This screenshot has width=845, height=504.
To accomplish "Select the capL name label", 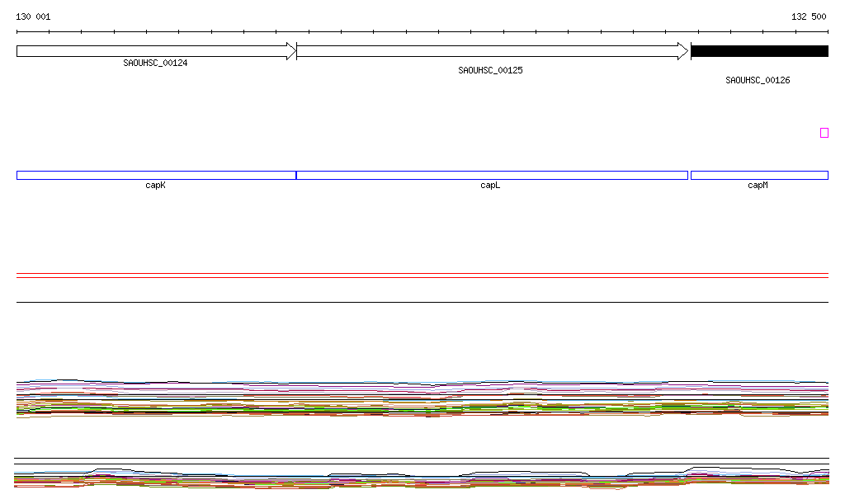I will pyautogui.click(x=490, y=186).
